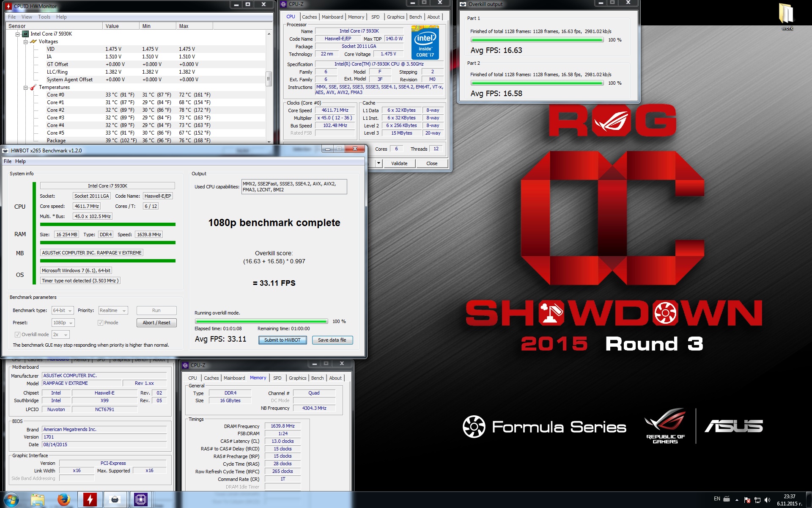The height and width of the screenshot is (508, 812).
Task: Toggle the Overkill mode checkbox
Action: point(17,334)
